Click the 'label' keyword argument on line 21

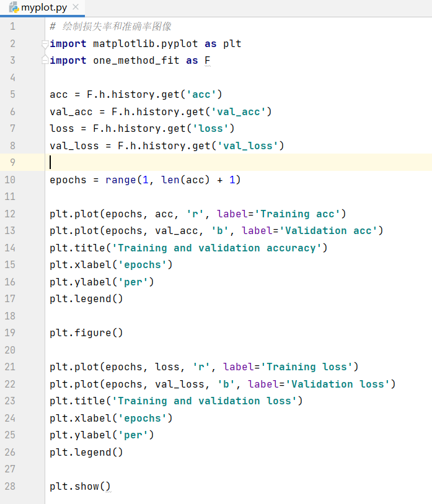pyautogui.click(x=239, y=367)
